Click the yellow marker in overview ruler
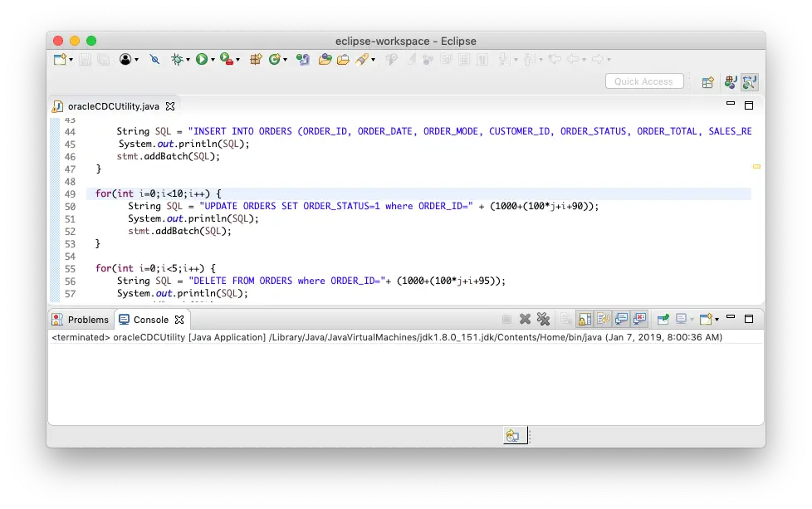The height and width of the screenshot is (509, 812). coord(756,167)
